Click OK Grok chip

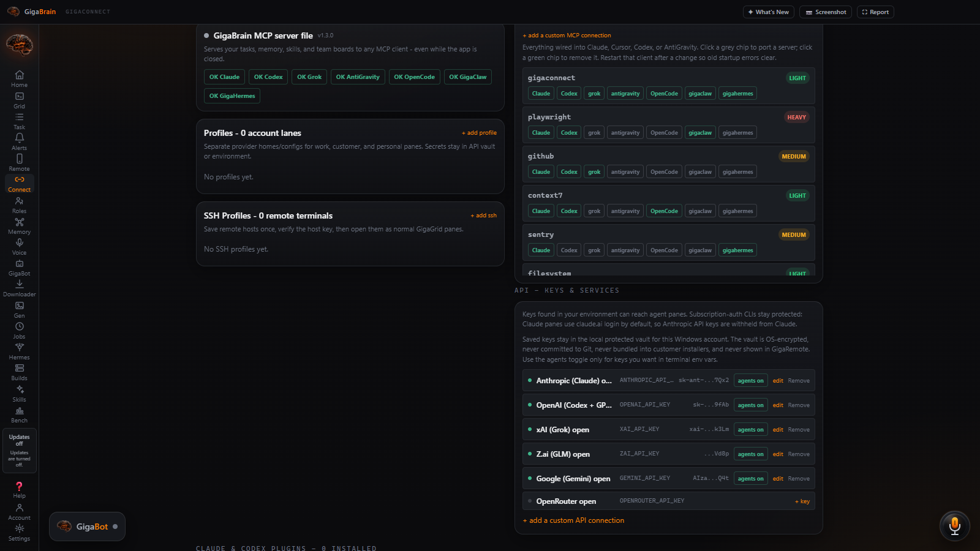point(309,77)
